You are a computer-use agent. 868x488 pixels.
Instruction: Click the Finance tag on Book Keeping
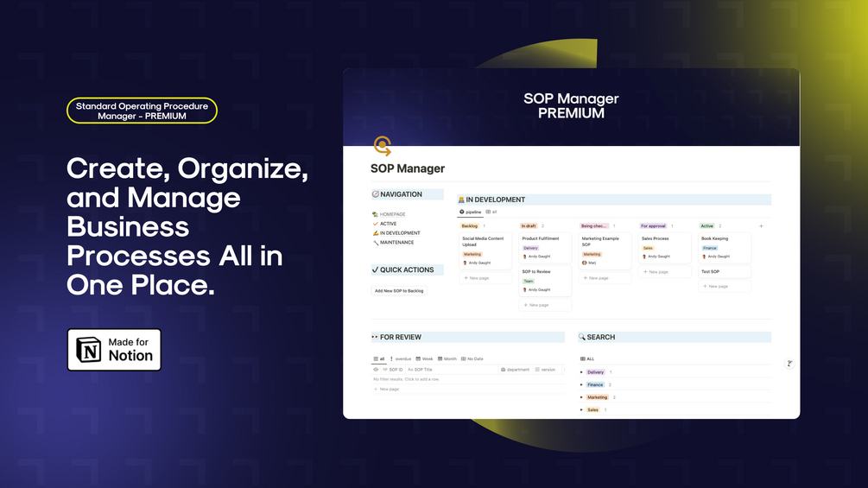click(710, 249)
